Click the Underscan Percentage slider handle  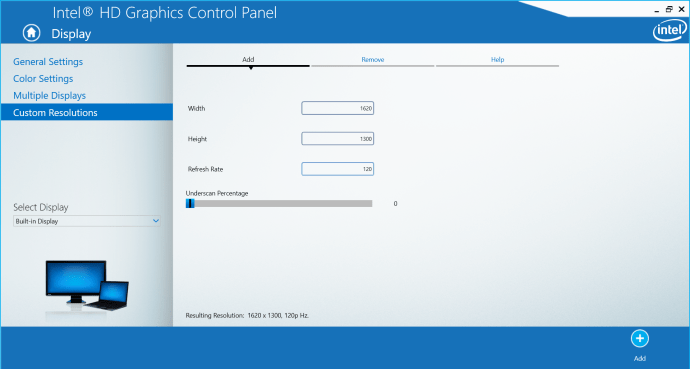pyautogui.click(x=190, y=204)
